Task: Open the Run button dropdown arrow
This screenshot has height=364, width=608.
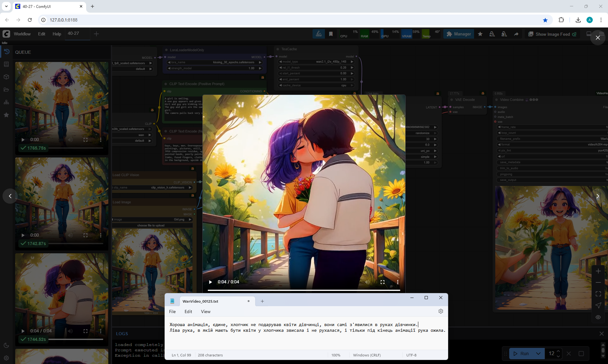Action: 538,354
